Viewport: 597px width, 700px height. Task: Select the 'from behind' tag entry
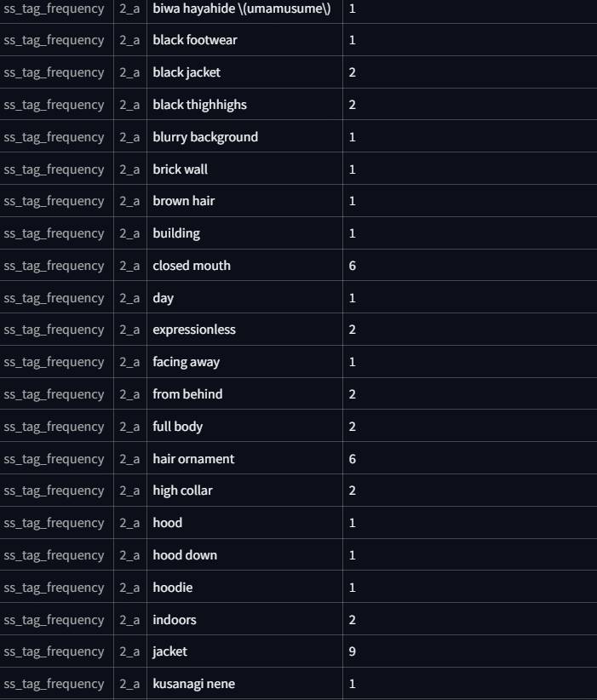coord(187,394)
